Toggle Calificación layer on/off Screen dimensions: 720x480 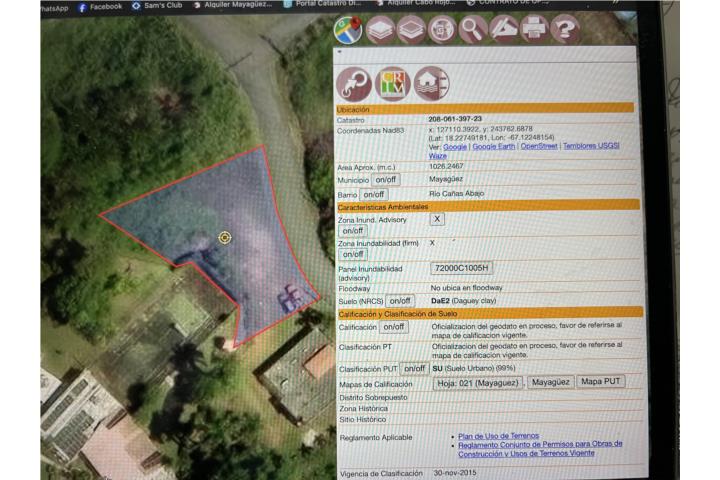[394, 327]
